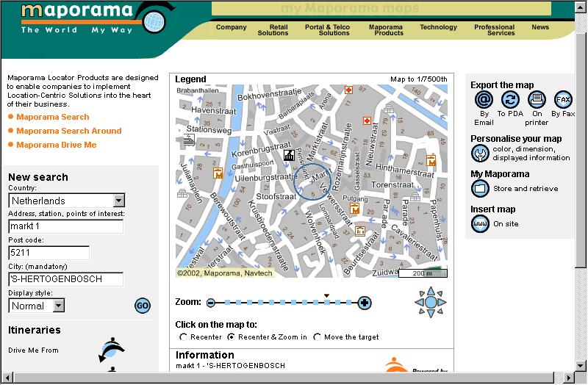Click the Store and retrieve link
The width and height of the screenshot is (588, 385).
coord(526,189)
